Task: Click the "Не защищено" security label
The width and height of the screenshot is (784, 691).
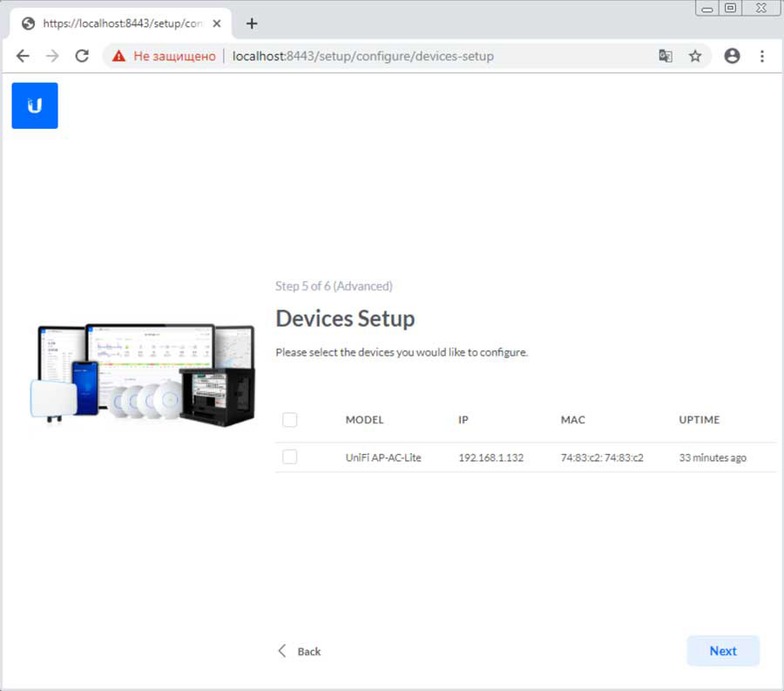Action: (x=174, y=56)
